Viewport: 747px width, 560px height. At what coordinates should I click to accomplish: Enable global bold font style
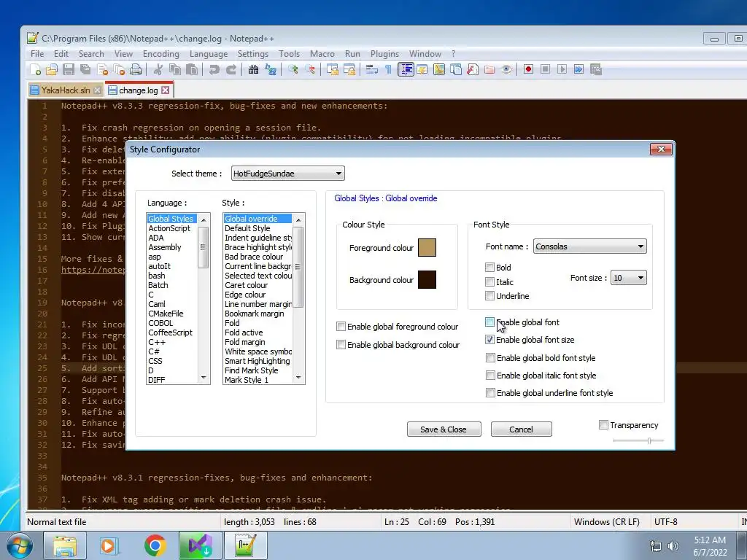490,357
